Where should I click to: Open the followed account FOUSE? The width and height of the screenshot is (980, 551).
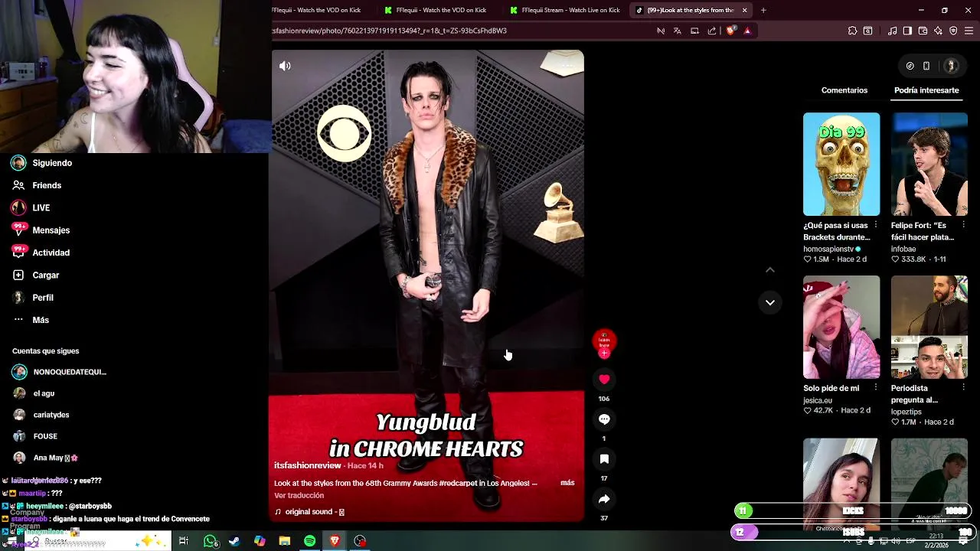tap(35, 436)
